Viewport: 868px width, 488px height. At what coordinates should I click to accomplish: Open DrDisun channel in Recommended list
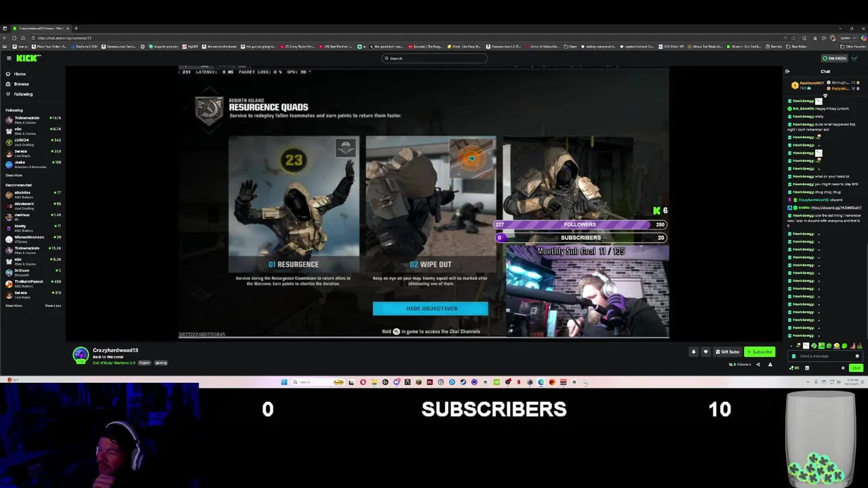click(33, 272)
